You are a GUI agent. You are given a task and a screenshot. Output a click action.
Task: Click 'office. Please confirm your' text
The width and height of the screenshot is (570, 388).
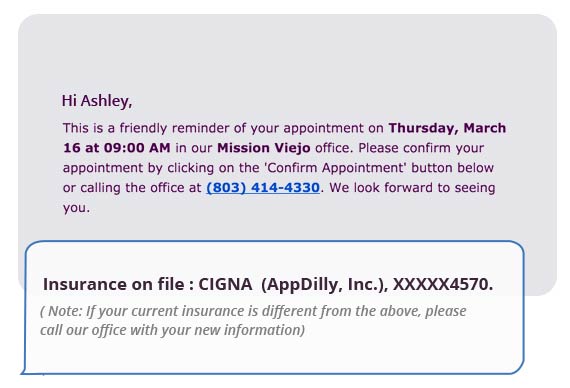399,148
